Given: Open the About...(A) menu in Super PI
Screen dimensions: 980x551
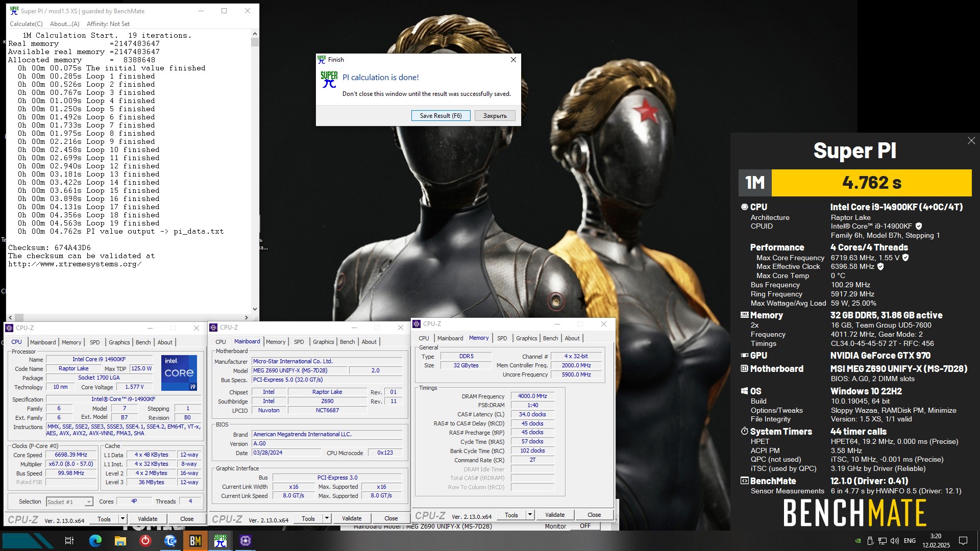Looking at the screenshot, I should [64, 24].
